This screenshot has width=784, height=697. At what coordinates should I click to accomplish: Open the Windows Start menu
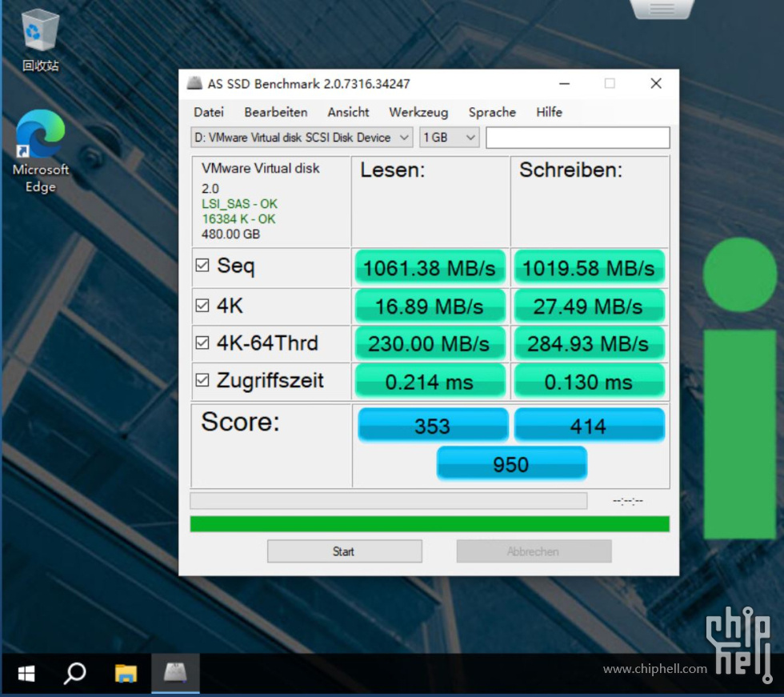26,674
